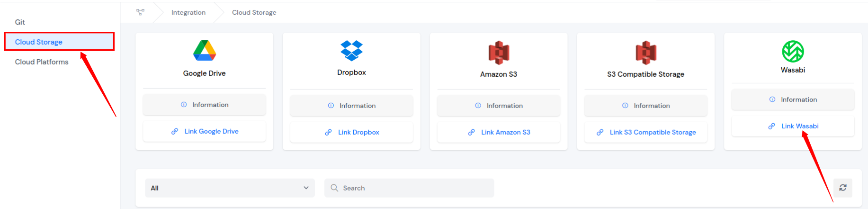This screenshot has height=209, width=868.
Task: Focus the Search input field
Action: [417, 188]
